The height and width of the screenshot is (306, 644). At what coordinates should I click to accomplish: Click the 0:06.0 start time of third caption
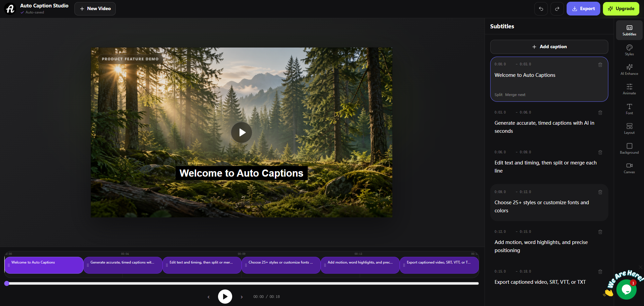click(x=500, y=152)
